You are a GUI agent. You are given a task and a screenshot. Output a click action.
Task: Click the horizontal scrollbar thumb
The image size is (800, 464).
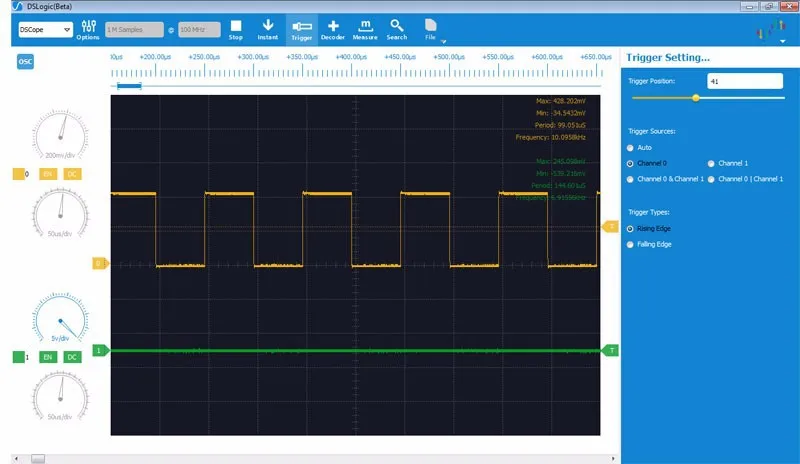38,459
